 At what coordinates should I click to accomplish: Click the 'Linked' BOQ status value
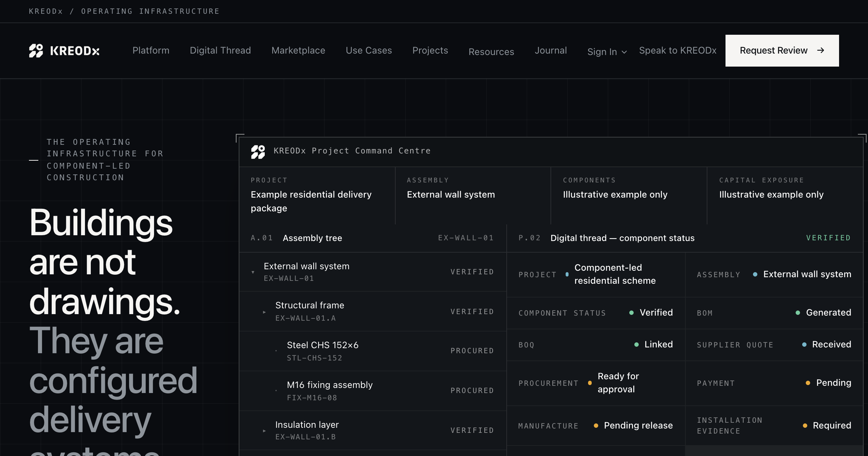(659, 344)
